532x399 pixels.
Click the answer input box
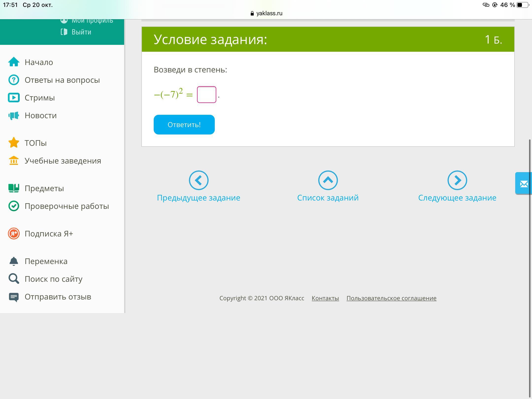pos(206,95)
